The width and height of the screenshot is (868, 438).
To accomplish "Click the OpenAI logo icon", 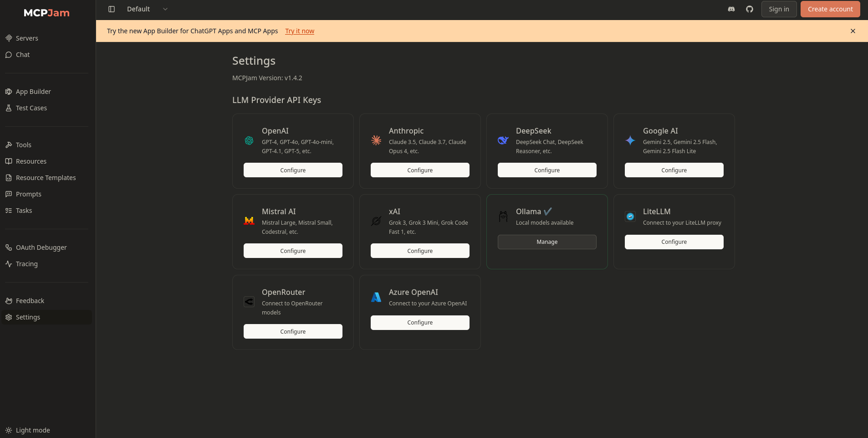I will tap(249, 140).
